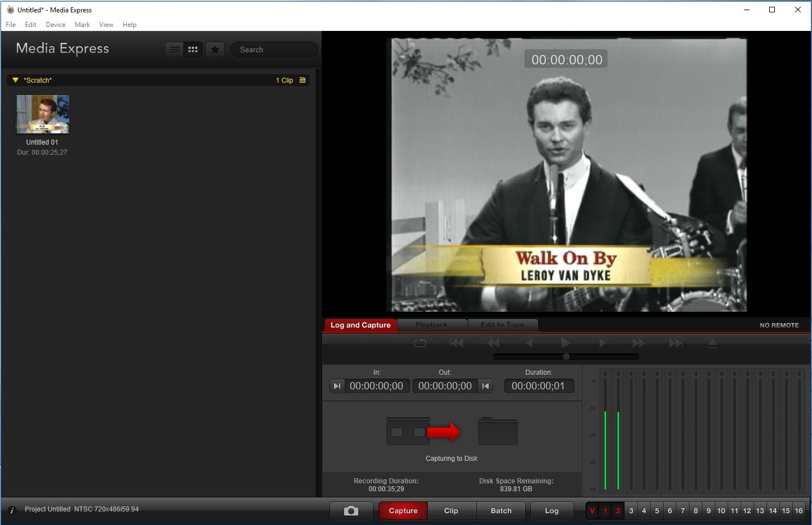Enable audio channel 11
This screenshot has height=525, width=812.
pyautogui.click(x=734, y=511)
